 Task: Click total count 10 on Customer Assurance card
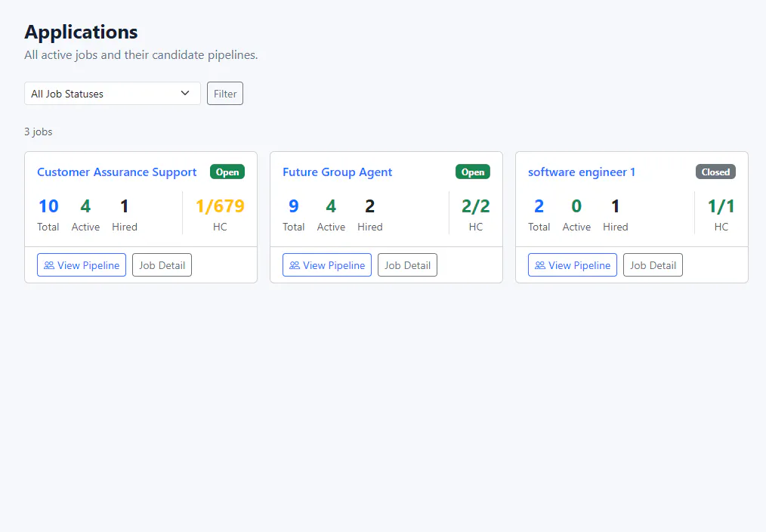[48, 206]
